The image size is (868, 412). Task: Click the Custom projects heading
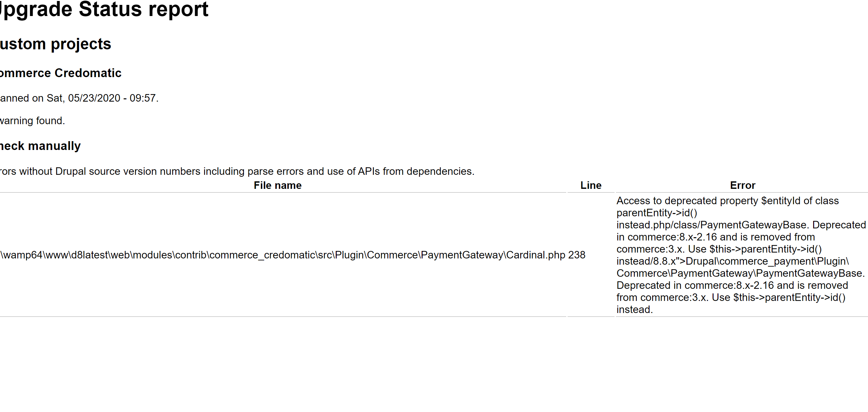pyautogui.click(x=55, y=44)
